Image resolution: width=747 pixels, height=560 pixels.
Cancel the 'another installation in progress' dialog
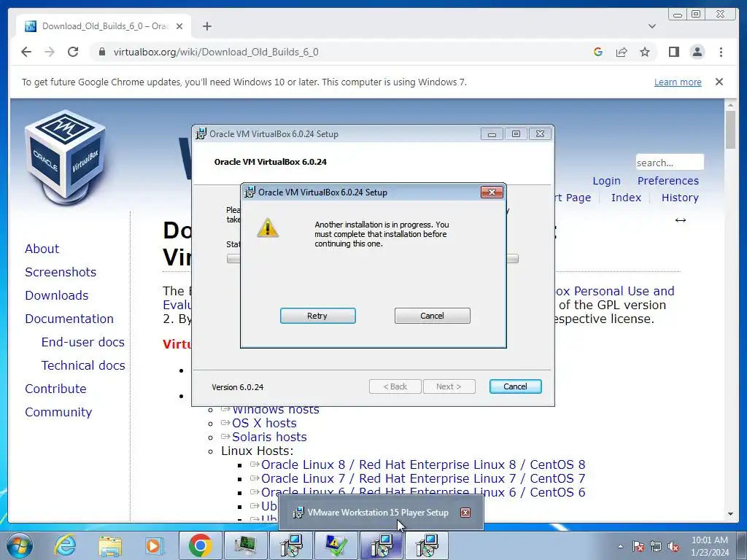(432, 316)
